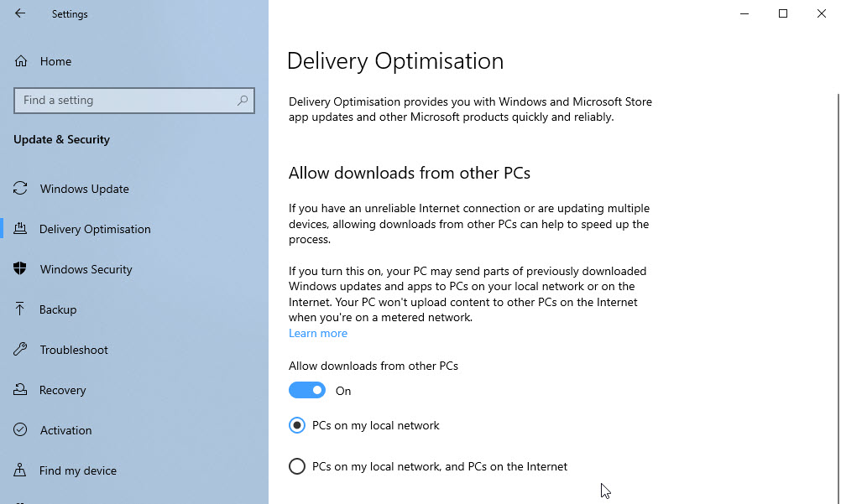Click the Delivery Optimisation sidebar icon
Image resolution: width=841 pixels, height=504 pixels.
pos(20,228)
